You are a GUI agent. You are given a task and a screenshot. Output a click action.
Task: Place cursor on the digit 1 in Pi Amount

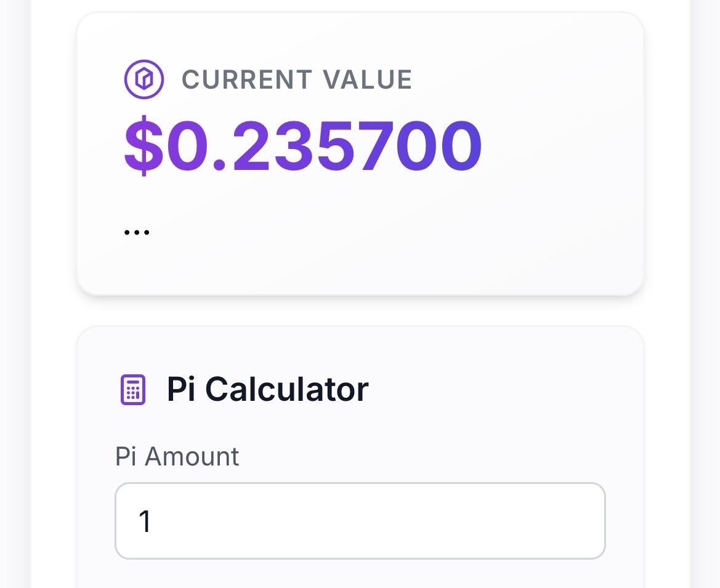(x=145, y=522)
